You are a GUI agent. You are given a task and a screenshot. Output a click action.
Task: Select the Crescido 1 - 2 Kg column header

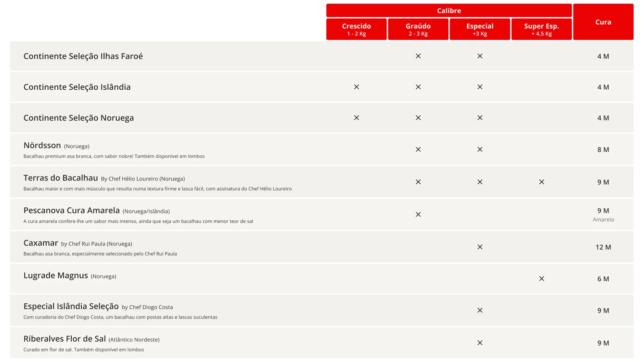(x=356, y=29)
